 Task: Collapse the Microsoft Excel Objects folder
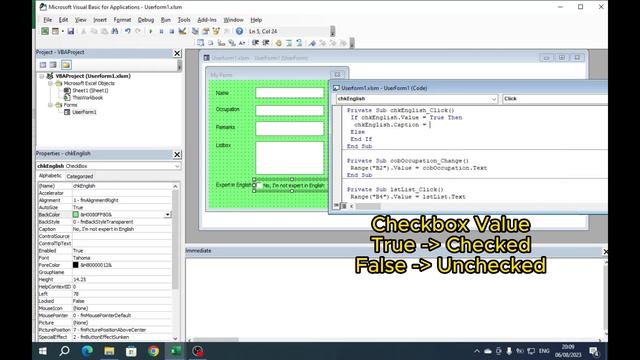pyautogui.click(x=50, y=83)
